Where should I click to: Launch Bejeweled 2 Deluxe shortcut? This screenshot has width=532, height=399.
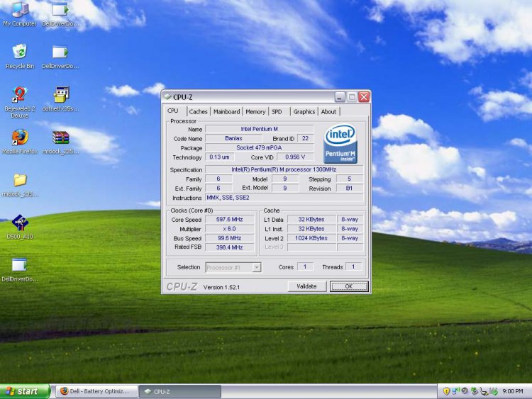tap(20, 102)
